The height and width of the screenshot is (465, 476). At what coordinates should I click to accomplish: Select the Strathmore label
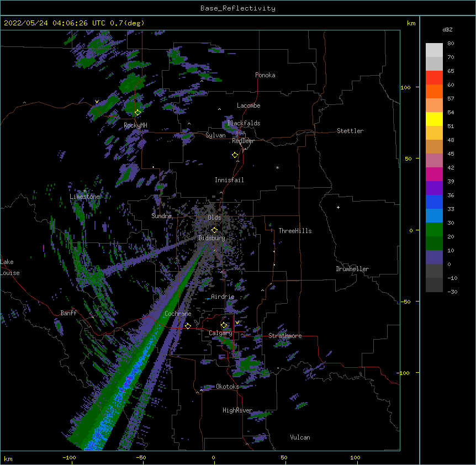285,336
